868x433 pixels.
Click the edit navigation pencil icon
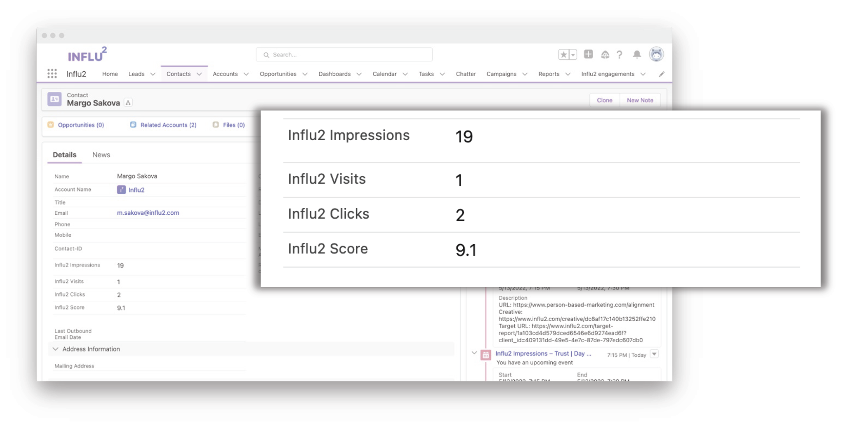click(x=661, y=74)
